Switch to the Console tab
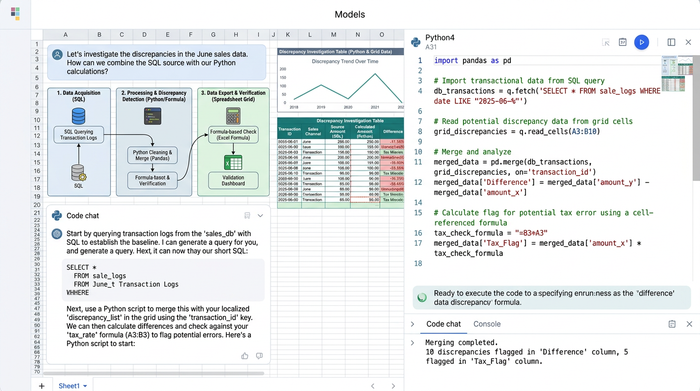700x391 pixels. click(487, 324)
